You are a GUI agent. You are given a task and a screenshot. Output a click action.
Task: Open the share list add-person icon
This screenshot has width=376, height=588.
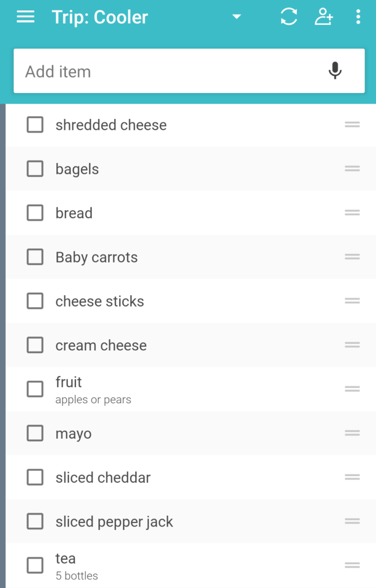click(x=324, y=17)
